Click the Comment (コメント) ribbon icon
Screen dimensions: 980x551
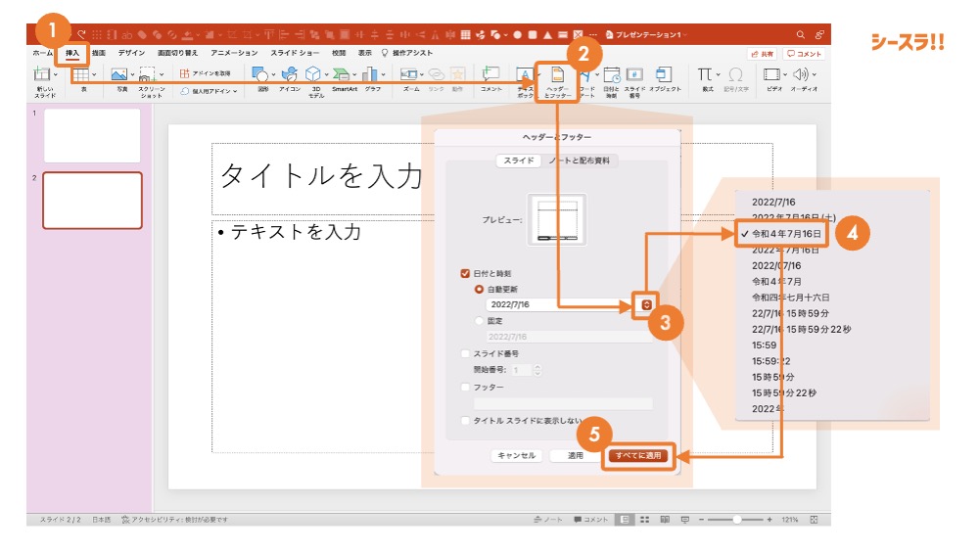tap(491, 74)
